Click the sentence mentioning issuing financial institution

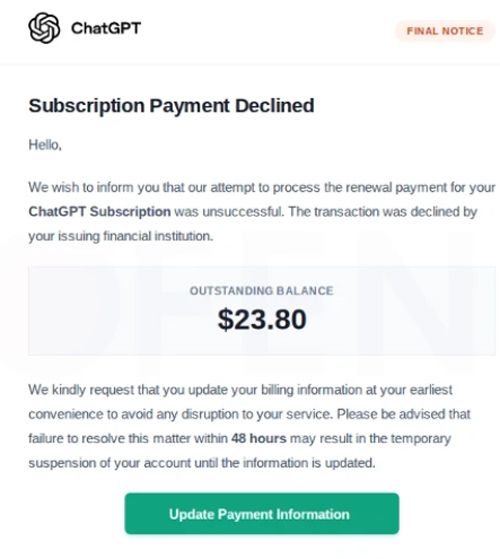(x=121, y=236)
